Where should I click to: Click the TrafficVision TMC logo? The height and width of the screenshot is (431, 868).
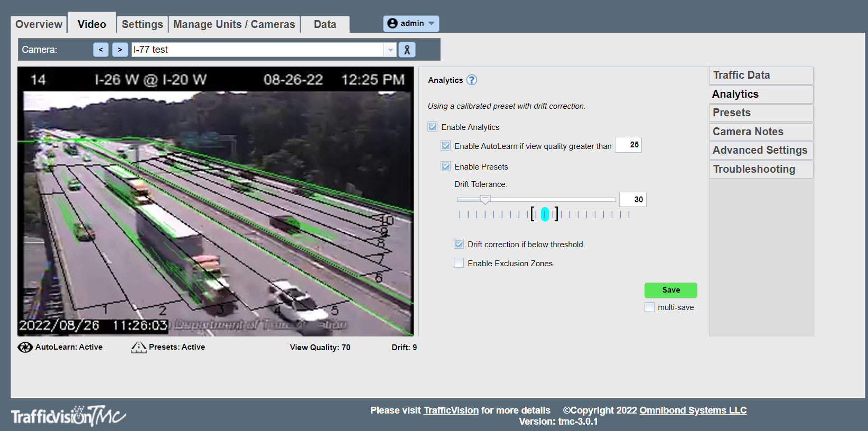pyautogui.click(x=69, y=416)
